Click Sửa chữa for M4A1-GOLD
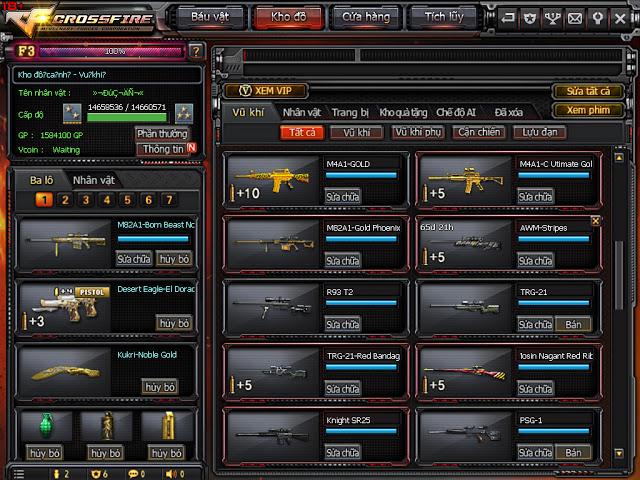 pos(342,197)
